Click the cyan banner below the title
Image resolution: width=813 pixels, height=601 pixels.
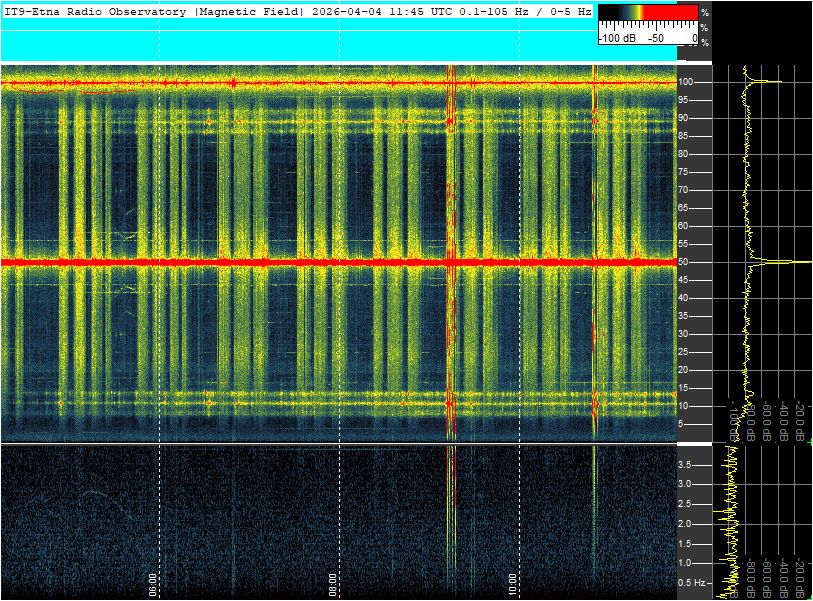(300, 44)
